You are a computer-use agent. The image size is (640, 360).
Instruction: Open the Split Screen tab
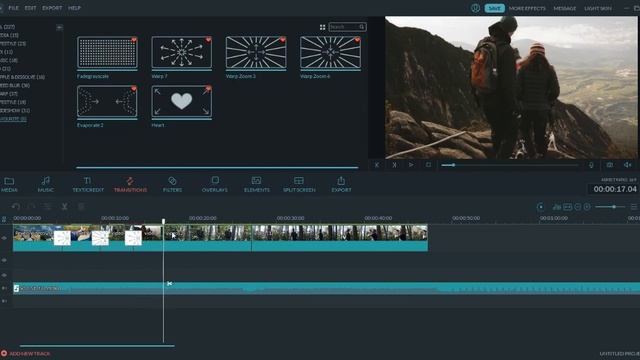click(299, 184)
